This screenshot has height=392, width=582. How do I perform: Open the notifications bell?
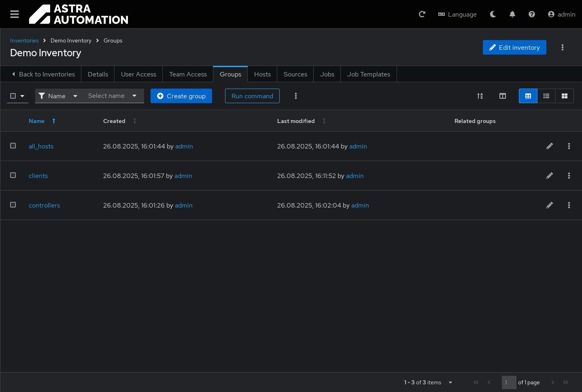512,14
